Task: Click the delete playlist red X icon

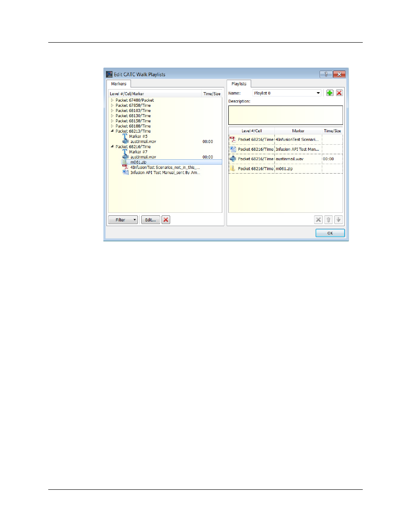Action: click(339, 93)
